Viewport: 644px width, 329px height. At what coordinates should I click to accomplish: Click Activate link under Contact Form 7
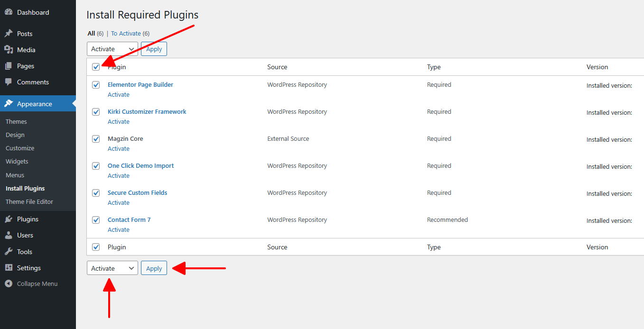tap(119, 230)
